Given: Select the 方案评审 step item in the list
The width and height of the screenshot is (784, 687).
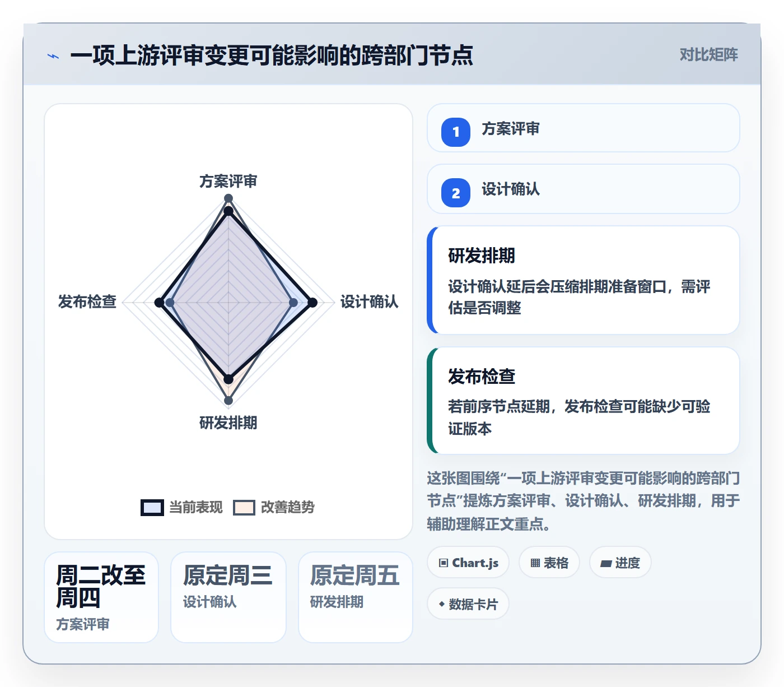Looking at the screenshot, I should (x=583, y=128).
